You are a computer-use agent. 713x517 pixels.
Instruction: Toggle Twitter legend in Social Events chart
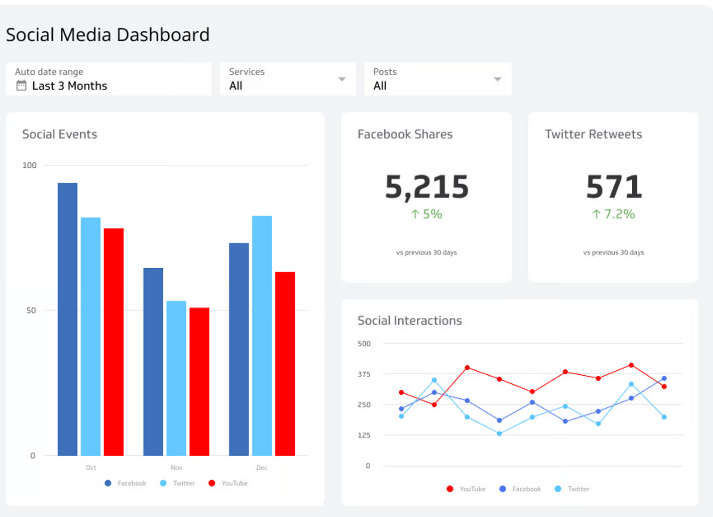[x=177, y=483]
